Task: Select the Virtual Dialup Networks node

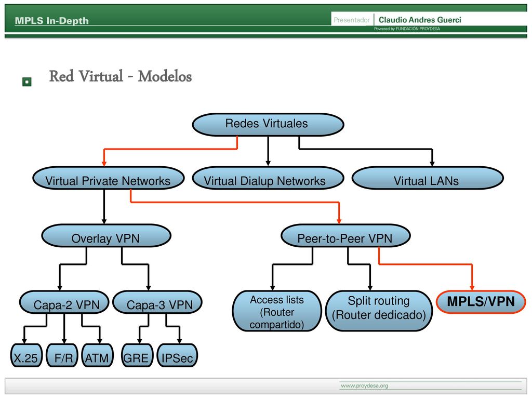Action: point(268,178)
